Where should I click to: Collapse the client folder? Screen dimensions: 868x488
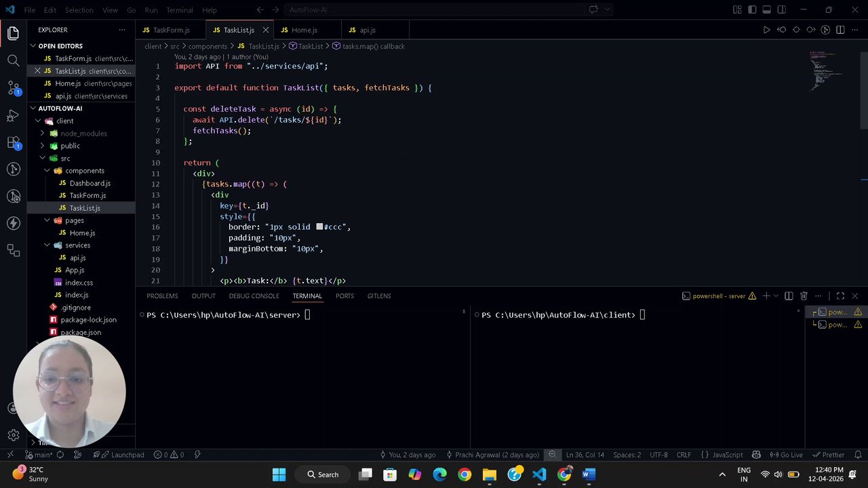[x=38, y=121]
